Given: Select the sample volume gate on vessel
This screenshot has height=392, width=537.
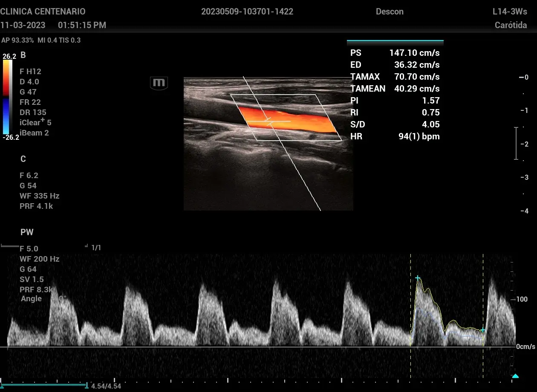Looking at the screenshot, I should point(268,121).
